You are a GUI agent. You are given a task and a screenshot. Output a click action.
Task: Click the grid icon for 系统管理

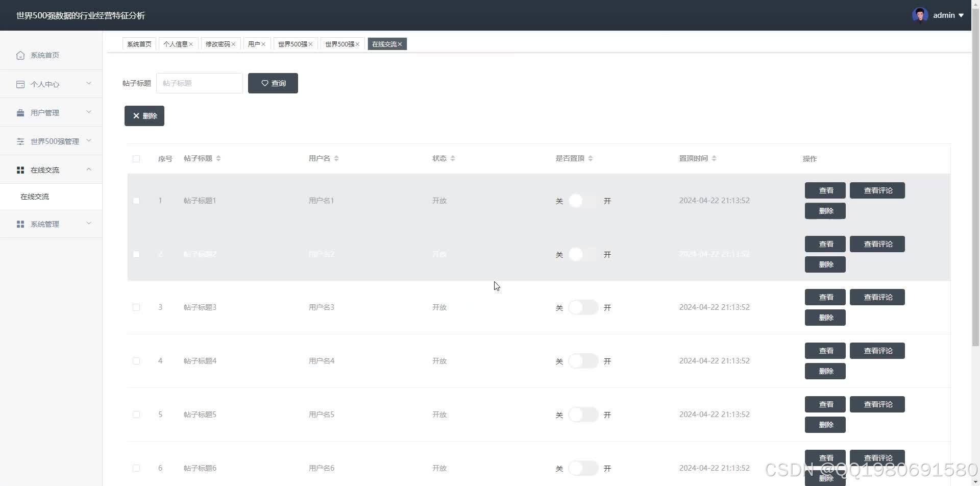tap(20, 224)
